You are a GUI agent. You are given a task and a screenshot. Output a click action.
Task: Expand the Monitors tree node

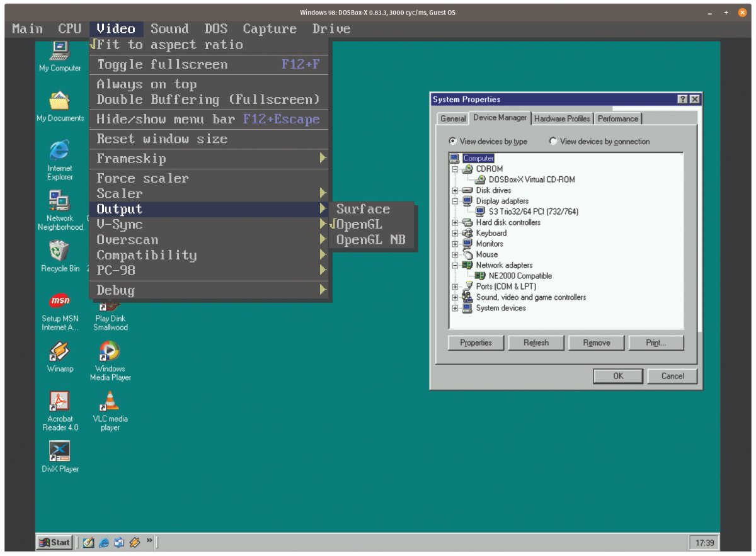tap(455, 244)
